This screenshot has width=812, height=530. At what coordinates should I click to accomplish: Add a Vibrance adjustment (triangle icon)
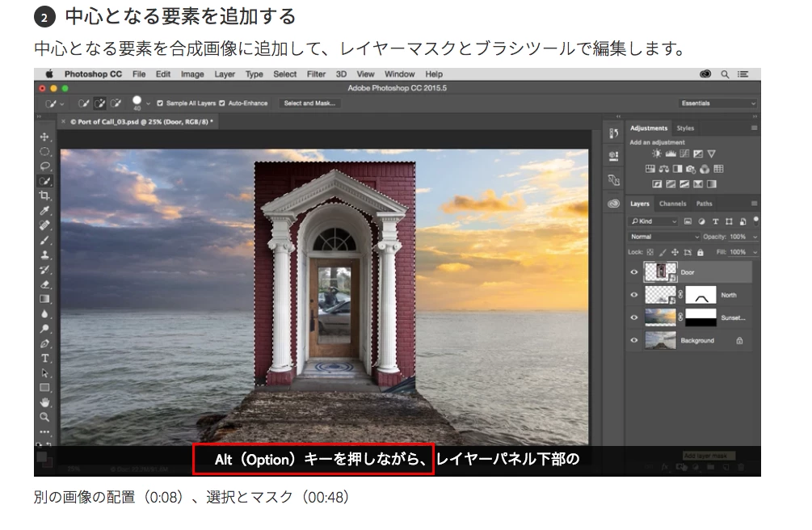click(x=712, y=154)
